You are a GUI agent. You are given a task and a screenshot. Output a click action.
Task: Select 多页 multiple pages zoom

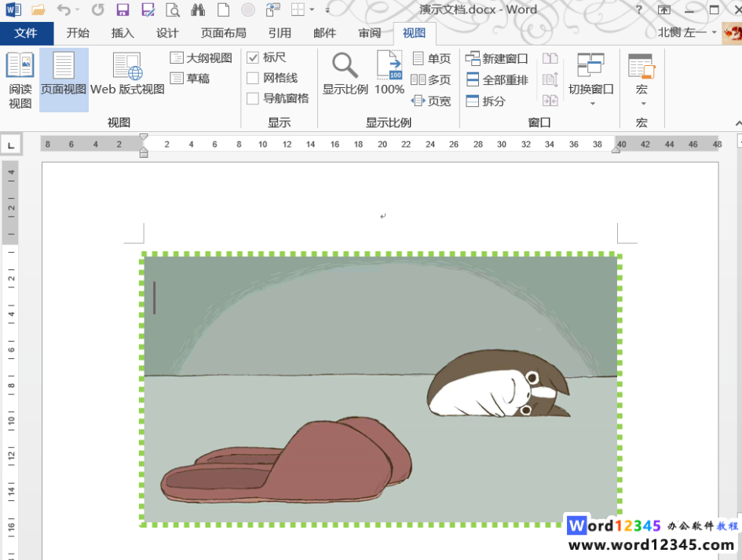pos(431,80)
